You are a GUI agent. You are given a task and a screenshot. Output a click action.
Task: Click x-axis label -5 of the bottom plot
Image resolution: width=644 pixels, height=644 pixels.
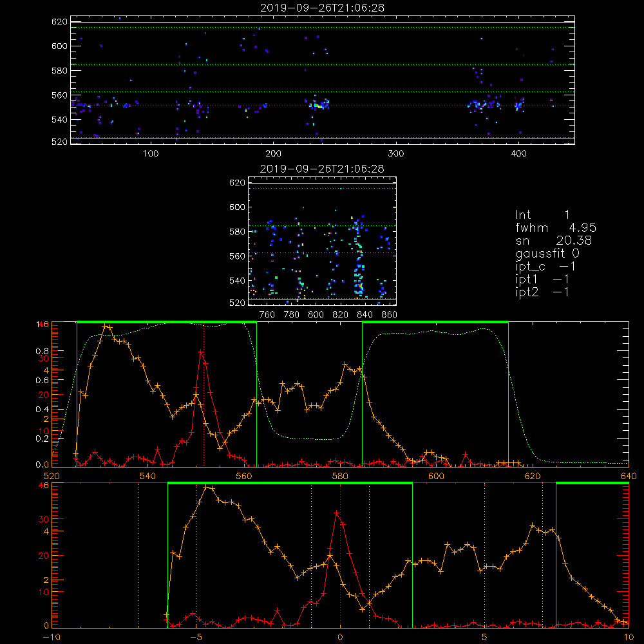pos(196,637)
